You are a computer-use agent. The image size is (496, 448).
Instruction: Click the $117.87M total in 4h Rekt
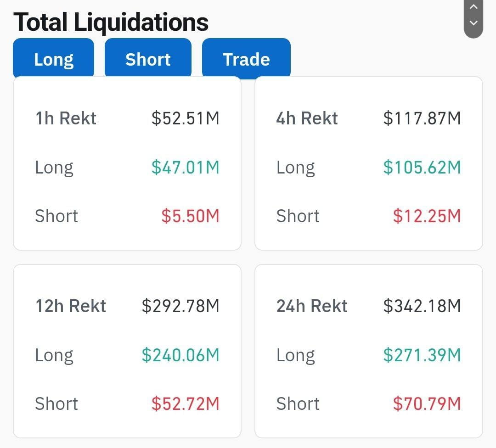pyautogui.click(x=422, y=118)
